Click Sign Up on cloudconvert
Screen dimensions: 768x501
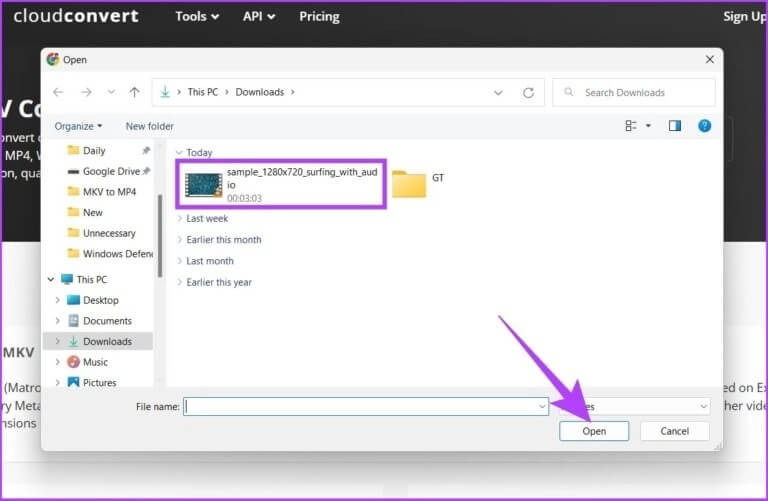pyautogui.click(x=744, y=17)
